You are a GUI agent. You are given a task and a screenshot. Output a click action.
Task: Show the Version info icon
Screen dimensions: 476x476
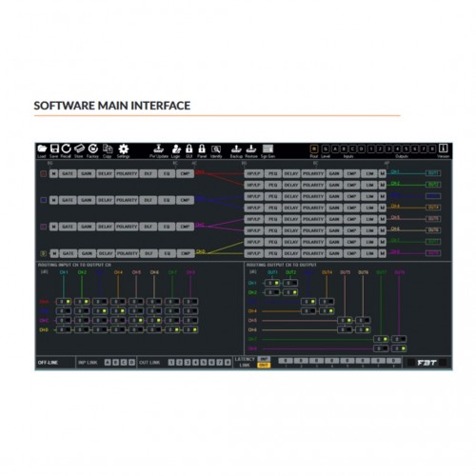pyautogui.click(x=444, y=149)
